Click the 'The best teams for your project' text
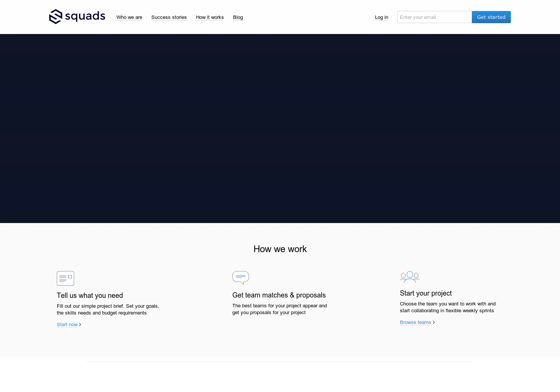Screen dimensions: 560x392 click(280, 309)
